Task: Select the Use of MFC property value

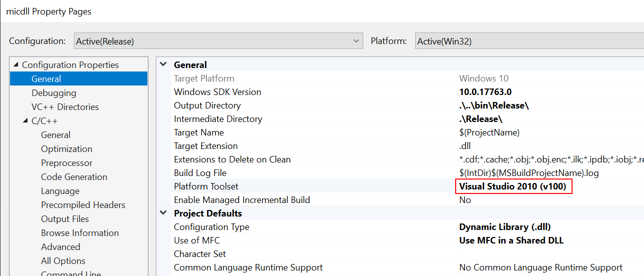Action: point(511,240)
